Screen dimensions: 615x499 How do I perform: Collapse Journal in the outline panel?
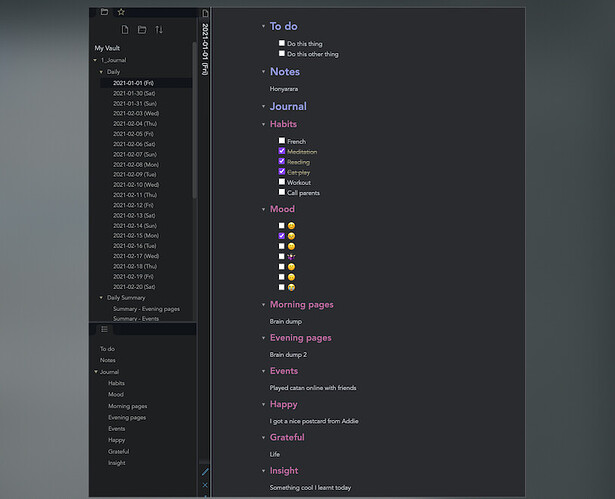(x=96, y=372)
